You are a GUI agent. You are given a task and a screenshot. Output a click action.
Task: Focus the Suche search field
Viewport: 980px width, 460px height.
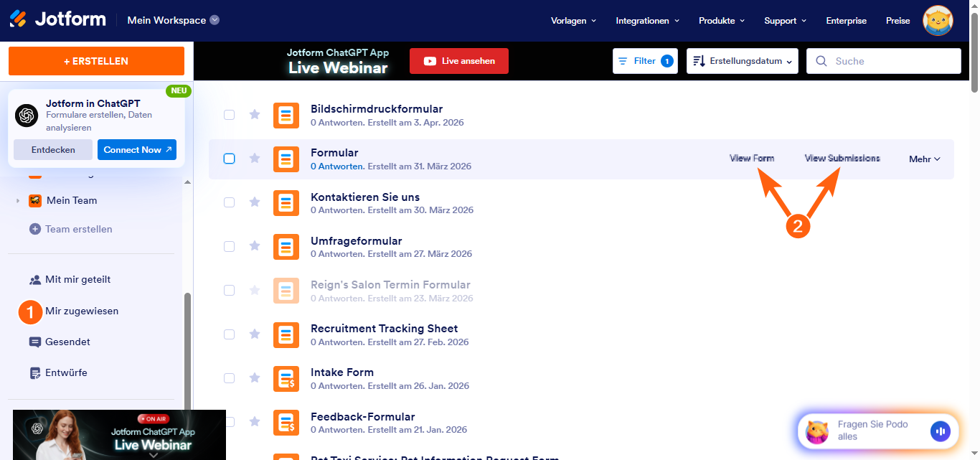click(884, 61)
